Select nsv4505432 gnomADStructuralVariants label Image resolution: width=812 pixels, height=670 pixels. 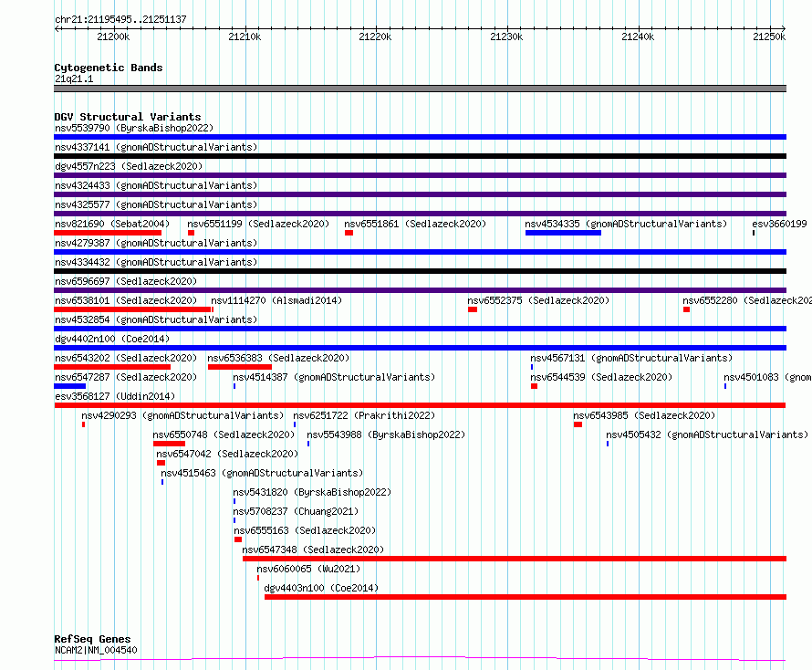coord(707,434)
